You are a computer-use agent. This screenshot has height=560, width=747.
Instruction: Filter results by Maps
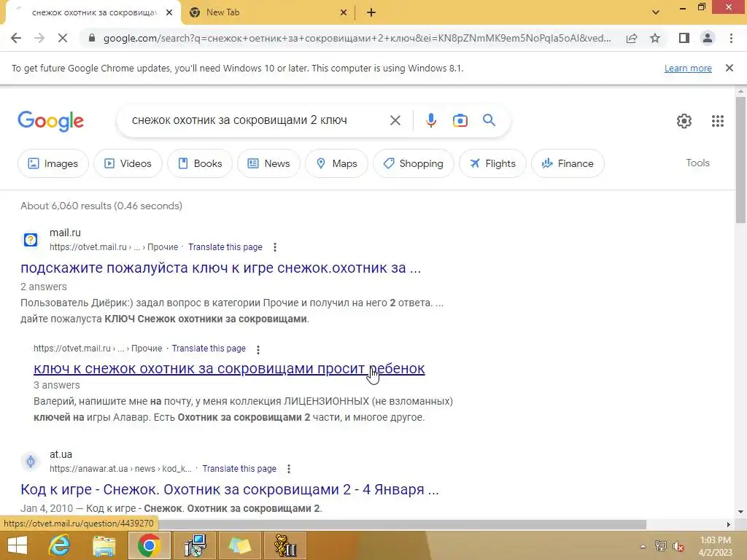tap(336, 163)
